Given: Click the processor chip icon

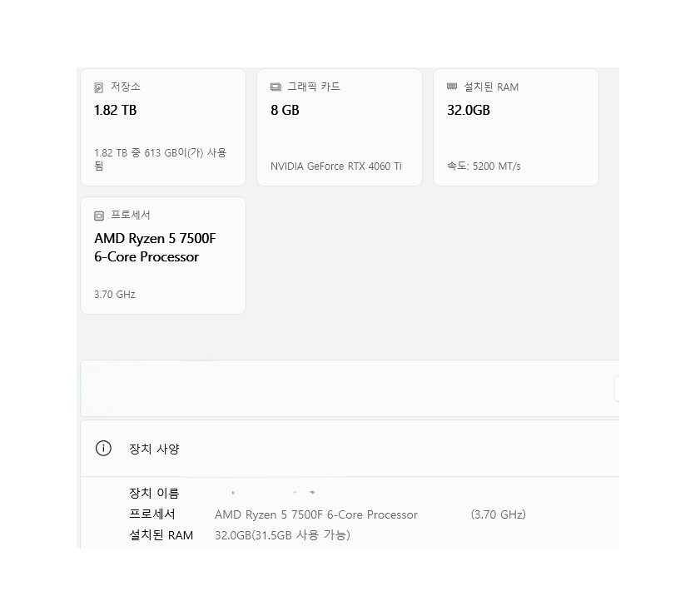Looking at the screenshot, I should 99,216.
